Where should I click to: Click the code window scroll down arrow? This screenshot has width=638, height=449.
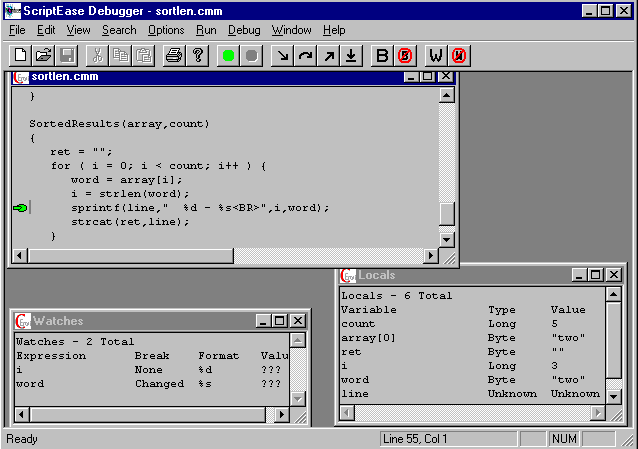coord(446,239)
